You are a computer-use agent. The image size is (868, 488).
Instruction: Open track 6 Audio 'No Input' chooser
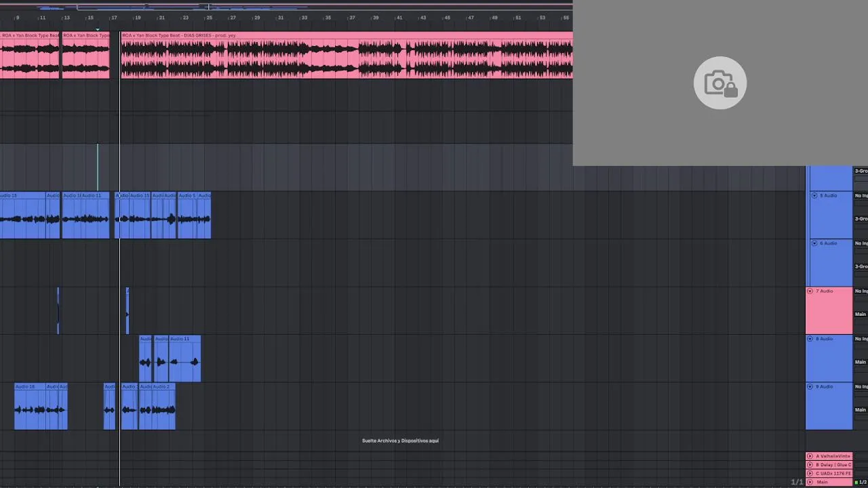861,243
